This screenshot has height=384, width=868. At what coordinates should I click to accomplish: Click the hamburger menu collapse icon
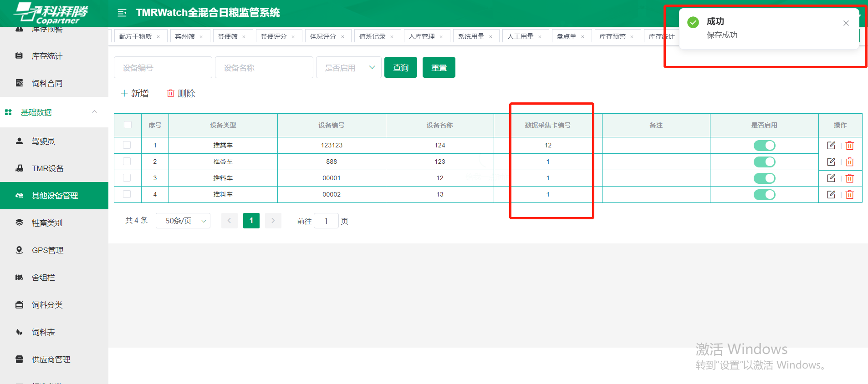click(x=122, y=13)
